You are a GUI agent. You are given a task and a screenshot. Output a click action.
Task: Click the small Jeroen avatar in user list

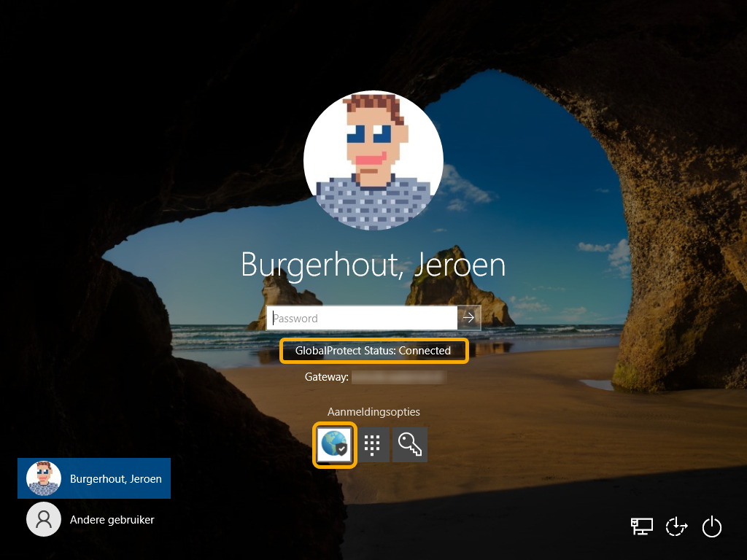tap(44, 478)
